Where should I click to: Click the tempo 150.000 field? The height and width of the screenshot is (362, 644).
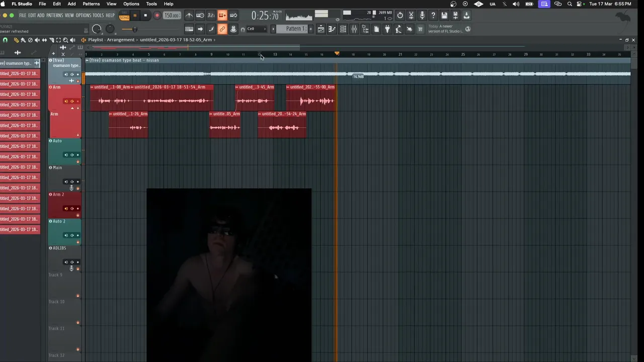click(172, 16)
